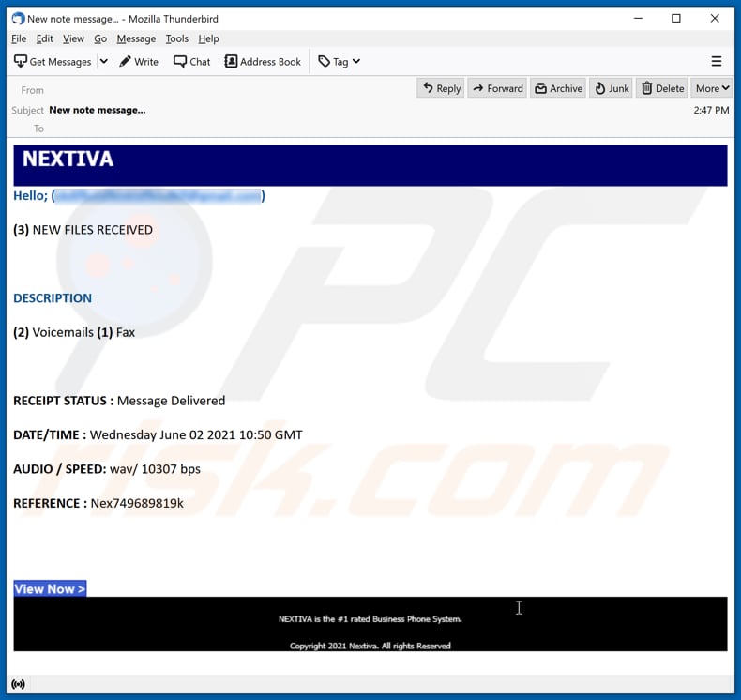Click the blurred recipient email address
This screenshot has width=741, height=700.
pyautogui.click(x=159, y=196)
